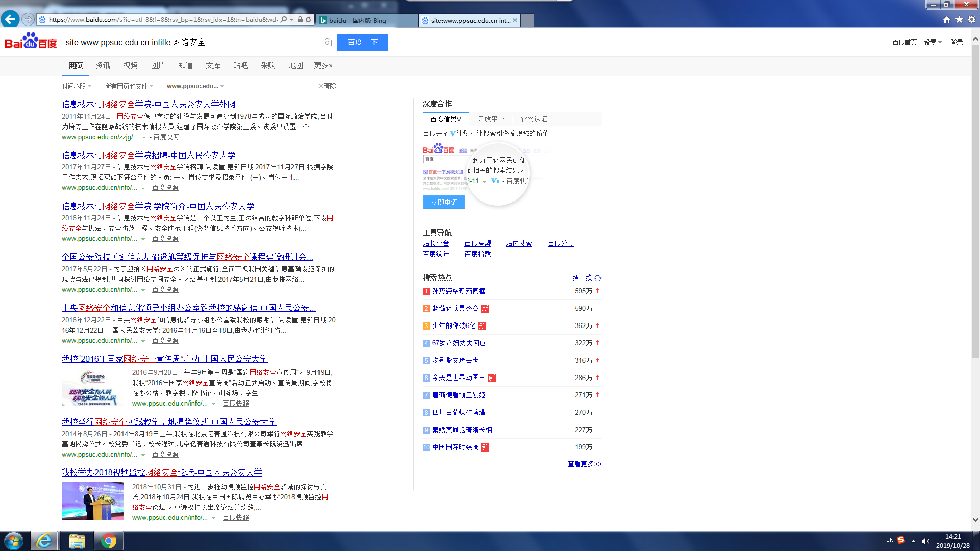Clear search filters with 清除
The height and width of the screenshot is (551, 980).
pyautogui.click(x=328, y=86)
